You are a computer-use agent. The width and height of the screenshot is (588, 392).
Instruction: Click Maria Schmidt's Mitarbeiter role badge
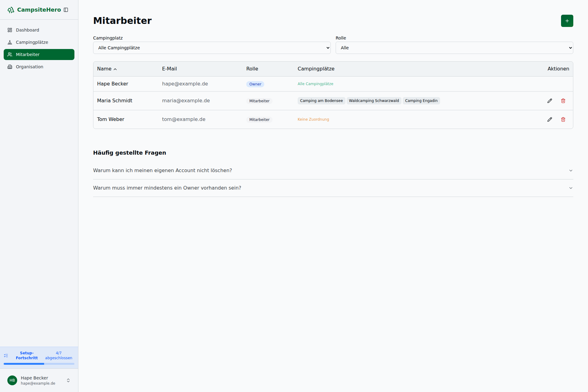[x=259, y=101]
